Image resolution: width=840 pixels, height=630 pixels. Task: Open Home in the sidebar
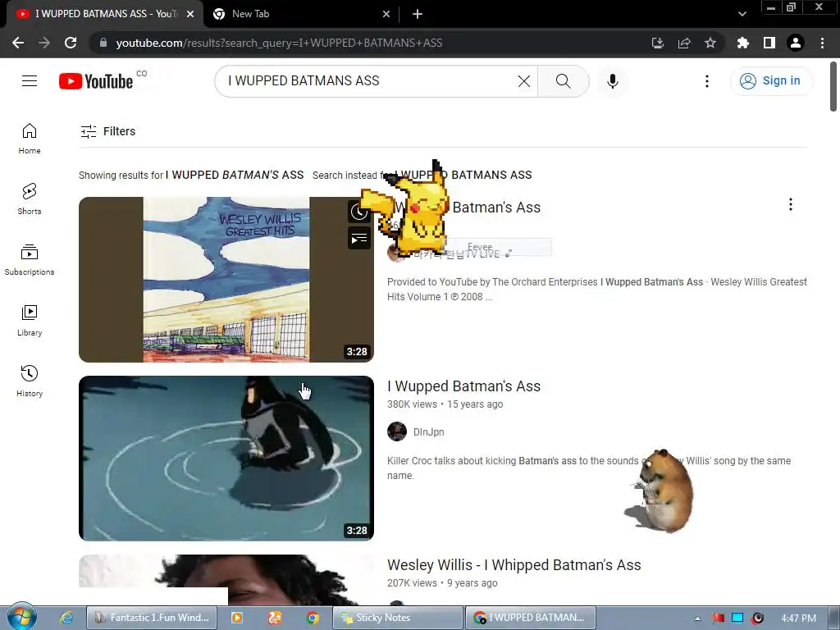pyautogui.click(x=30, y=139)
